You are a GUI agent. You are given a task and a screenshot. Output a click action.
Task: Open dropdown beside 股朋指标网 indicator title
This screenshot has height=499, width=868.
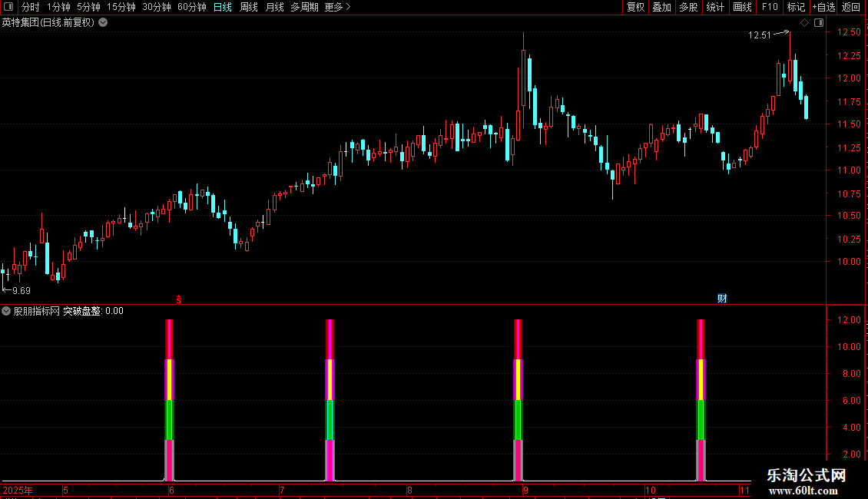pos(6,311)
